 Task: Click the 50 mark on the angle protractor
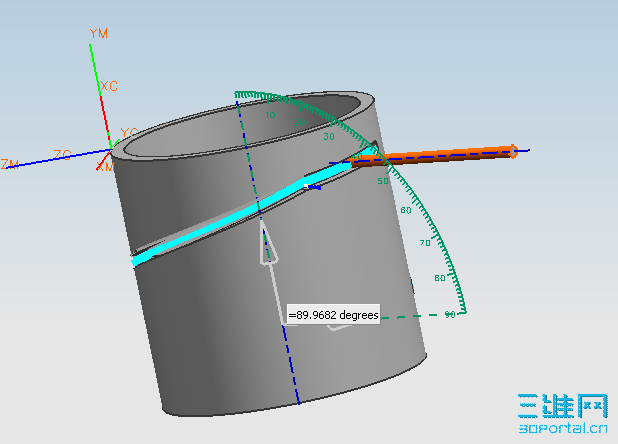[x=383, y=181]
